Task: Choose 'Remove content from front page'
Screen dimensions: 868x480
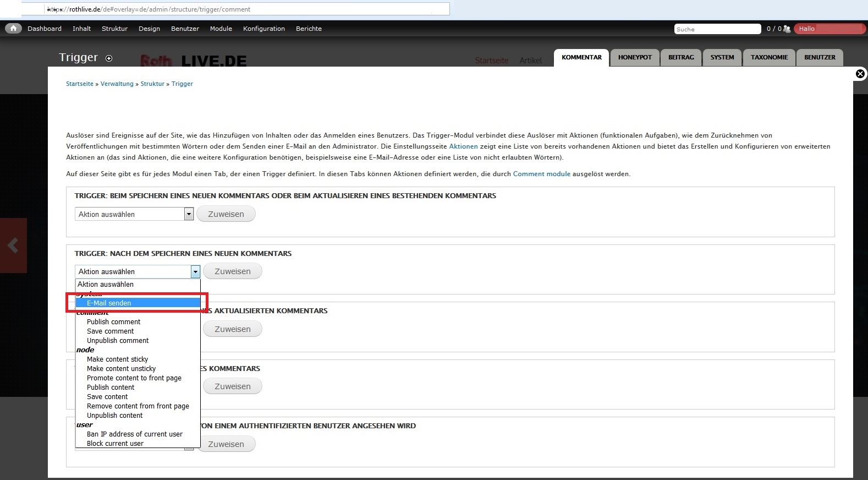Action: point(138,406)
